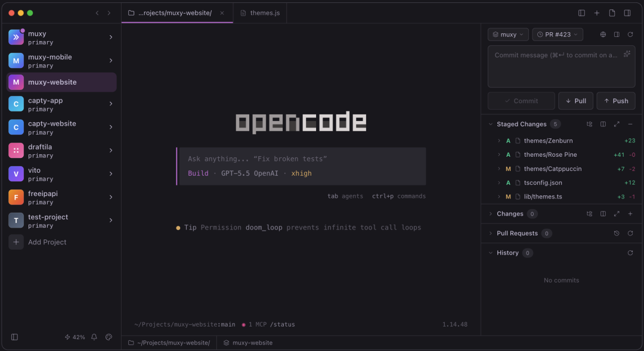Viewport: 644px width, 351px height.
Task: Open the theme palette icon
Action: [x=109, y=337]
